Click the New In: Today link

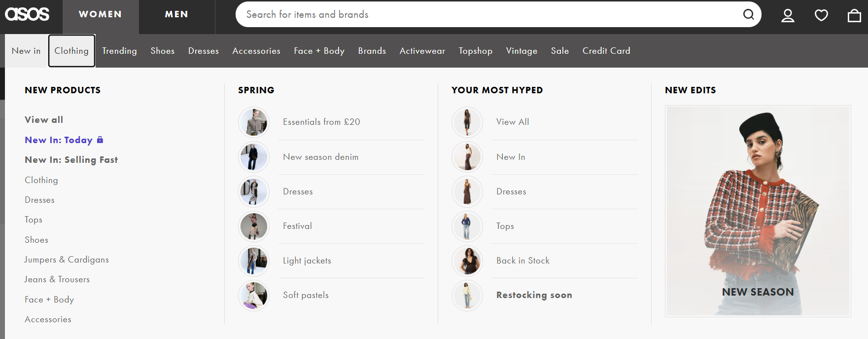tap(59, 140)
